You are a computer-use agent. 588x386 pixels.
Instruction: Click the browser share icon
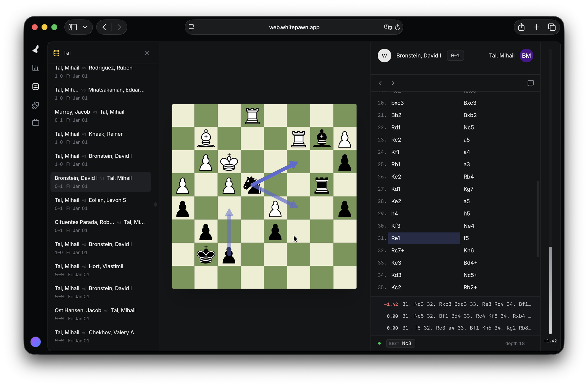[x=521, y=27]
